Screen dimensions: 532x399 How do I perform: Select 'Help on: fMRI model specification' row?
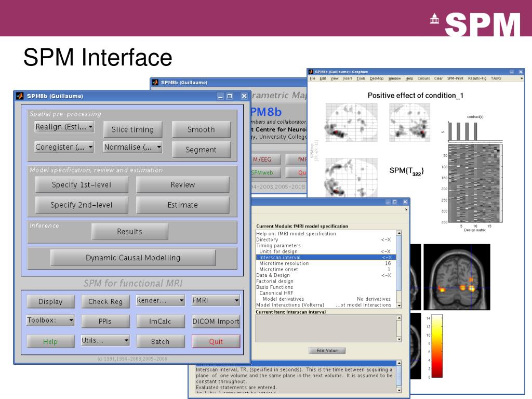click(326, 233)
